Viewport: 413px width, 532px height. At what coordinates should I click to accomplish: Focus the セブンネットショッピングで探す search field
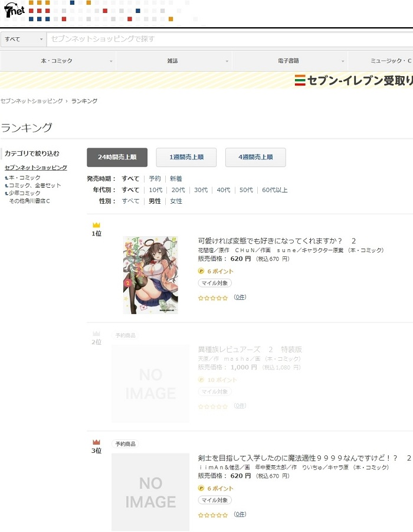[230, 39]
